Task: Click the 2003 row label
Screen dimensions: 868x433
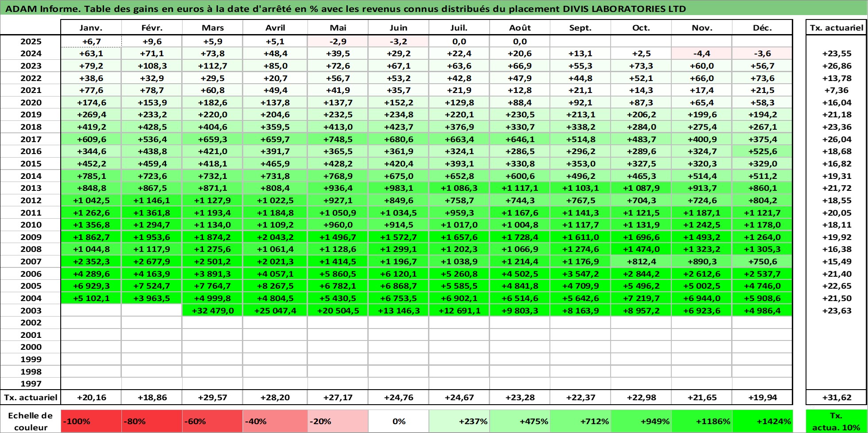Action: (x=31, y=310)
